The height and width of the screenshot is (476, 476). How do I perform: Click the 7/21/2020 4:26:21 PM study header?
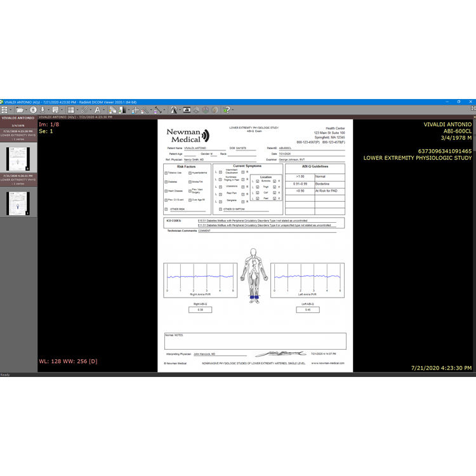[x=18, y=176]
